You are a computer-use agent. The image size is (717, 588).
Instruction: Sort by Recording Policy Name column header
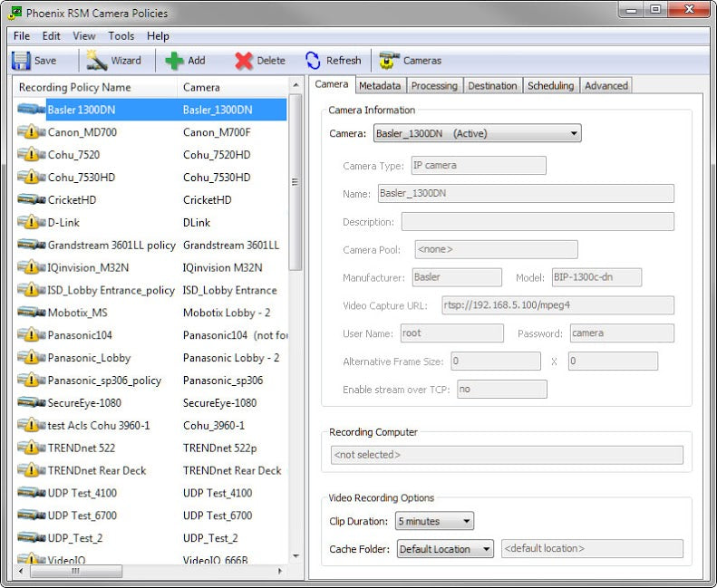(x=75, y=87)
